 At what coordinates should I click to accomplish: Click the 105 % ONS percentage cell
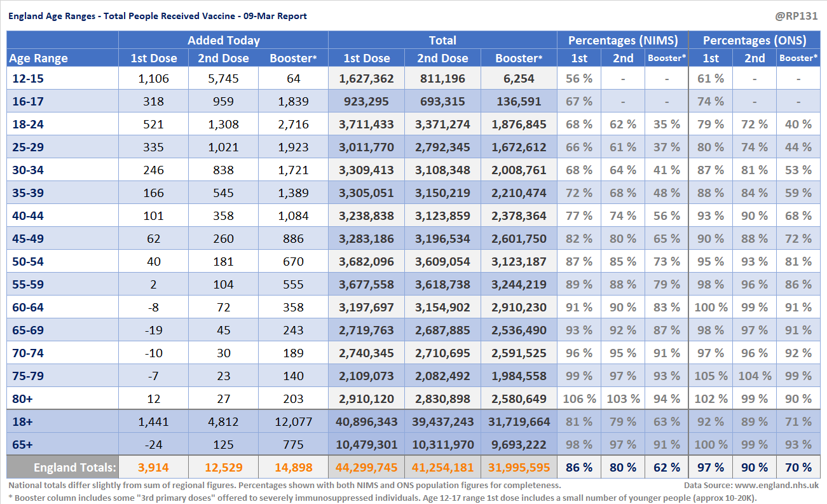click(711, 376)
